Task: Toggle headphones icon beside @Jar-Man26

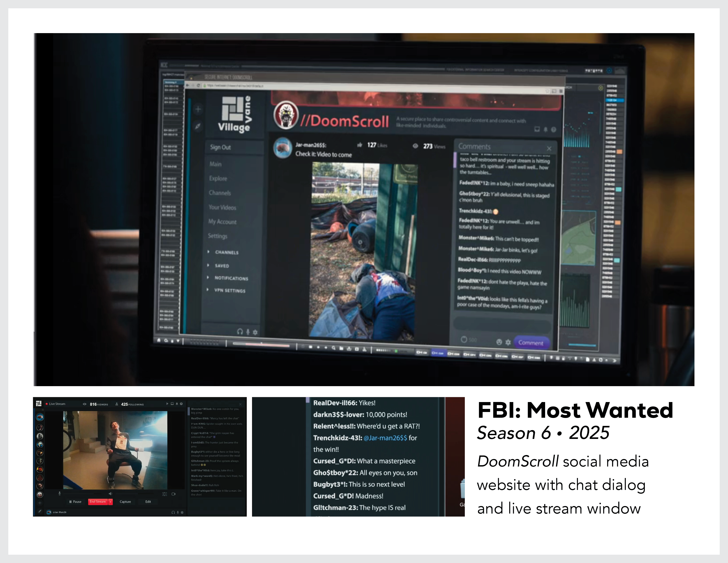Action: pyautogui.click(x=173, y=513)
